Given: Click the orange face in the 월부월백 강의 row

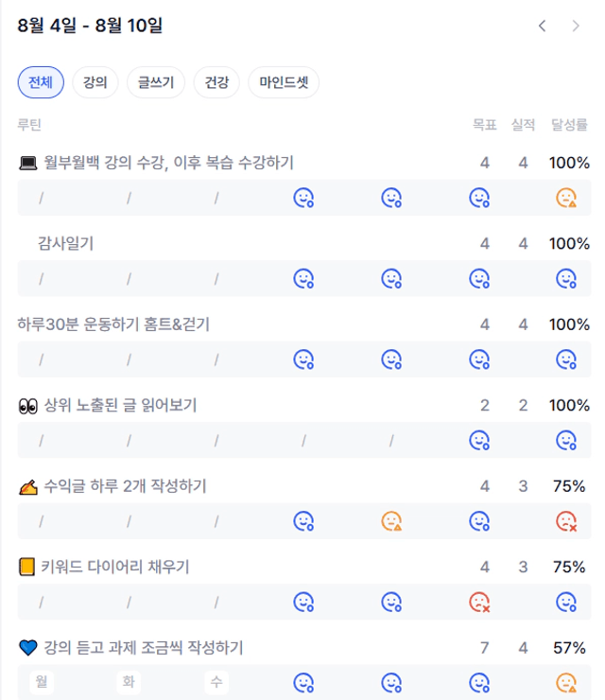Looking at the screenshot, I should (566, 198).
